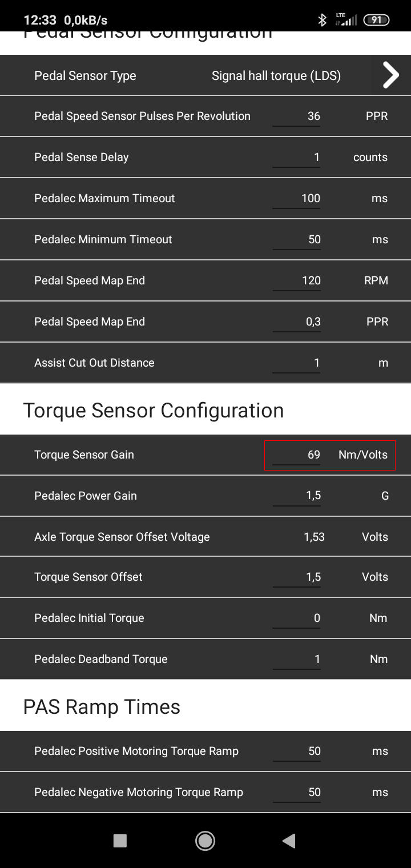
Task: Open Pedal Sensor Type chevron arrow
Action: [390, 75]
